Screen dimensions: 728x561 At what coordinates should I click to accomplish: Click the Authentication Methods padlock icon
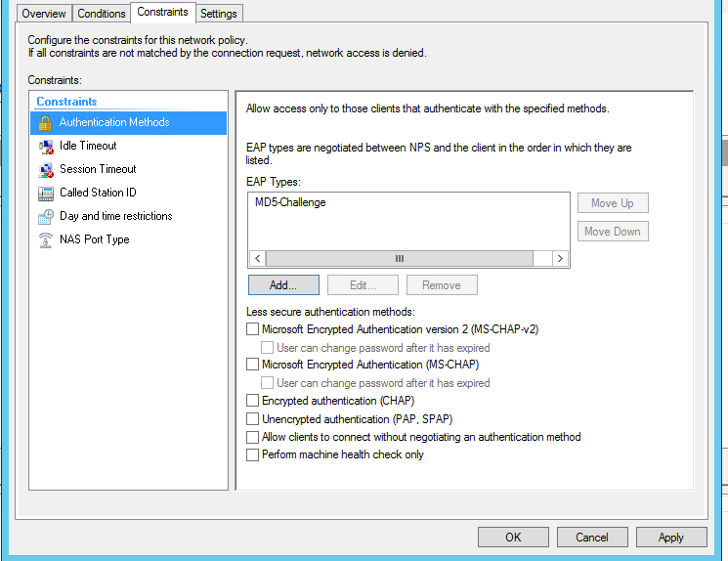(45, 123)
